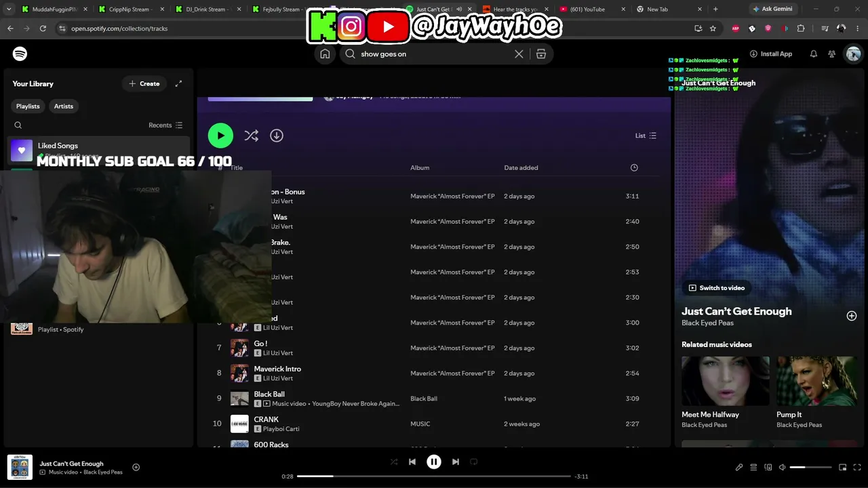Toggle shuffle in the player bar
This screenshot has width=868, height=488.
394,462
